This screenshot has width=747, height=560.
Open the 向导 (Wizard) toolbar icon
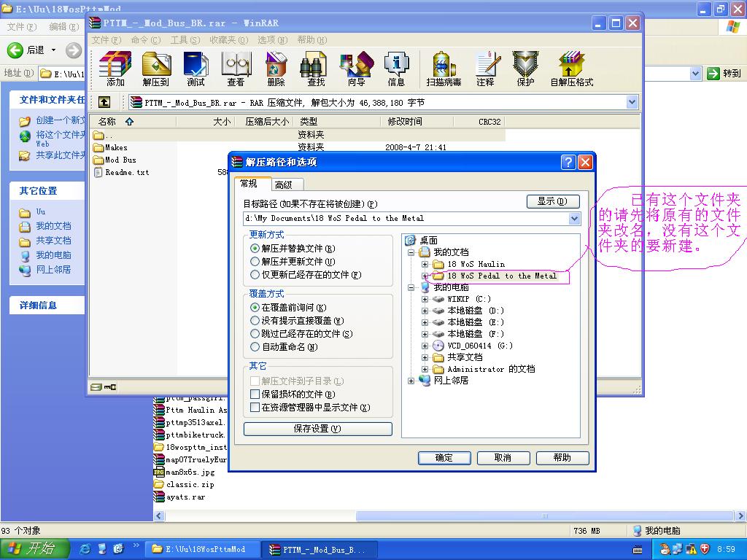[356, 69]
